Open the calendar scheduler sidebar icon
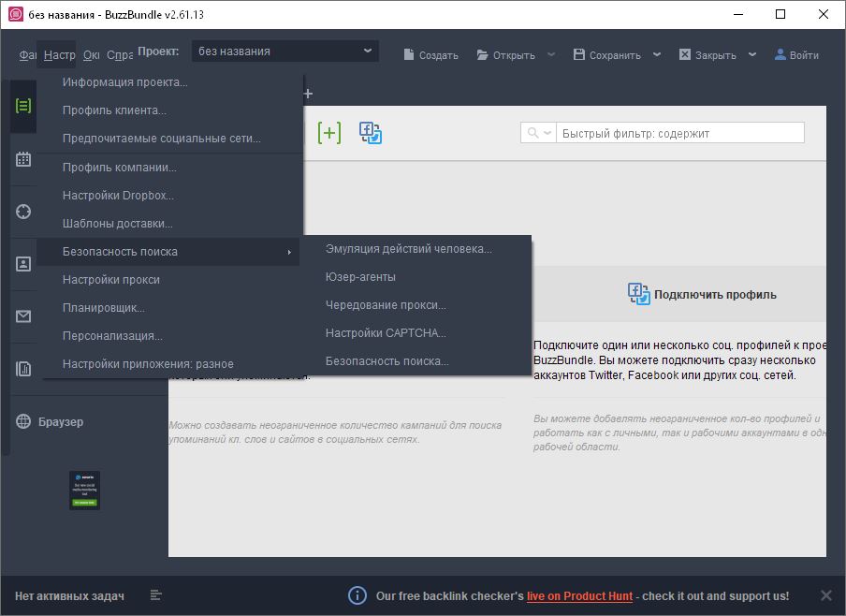The height and width of the screenshot is (616, 846). pos(23,159)
